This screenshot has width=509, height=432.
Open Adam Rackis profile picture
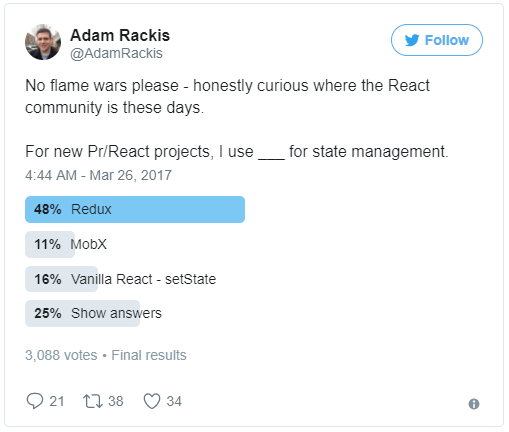click(43, 42)
